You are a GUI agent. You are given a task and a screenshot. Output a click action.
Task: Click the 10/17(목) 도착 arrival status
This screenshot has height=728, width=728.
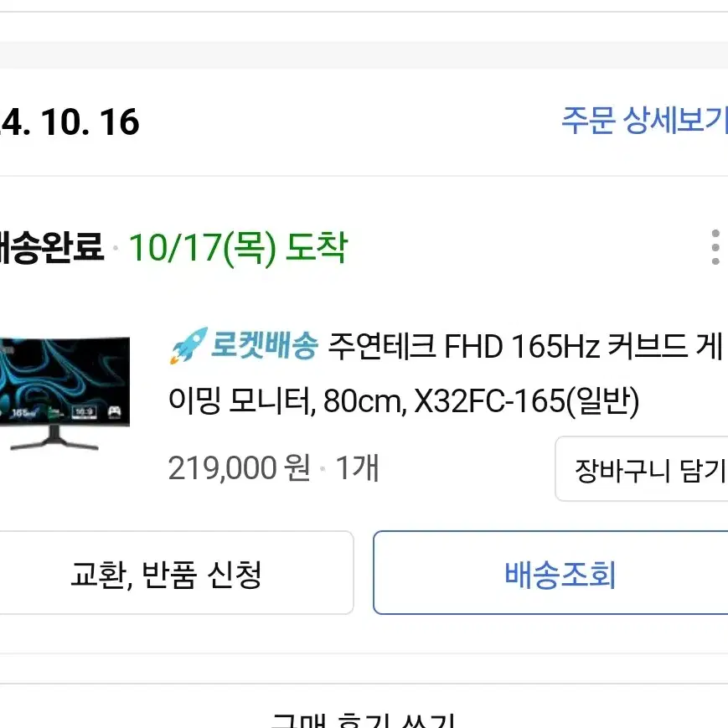[x=238, y=248]
